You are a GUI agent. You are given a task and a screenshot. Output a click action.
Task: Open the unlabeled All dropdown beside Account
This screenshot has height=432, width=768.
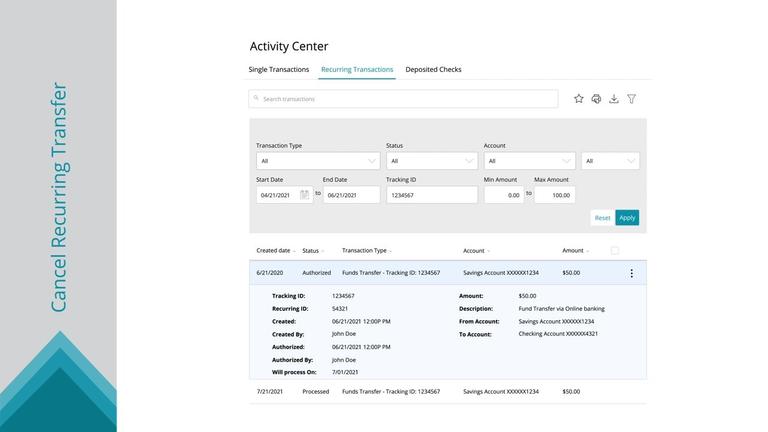tap(610, 161)
